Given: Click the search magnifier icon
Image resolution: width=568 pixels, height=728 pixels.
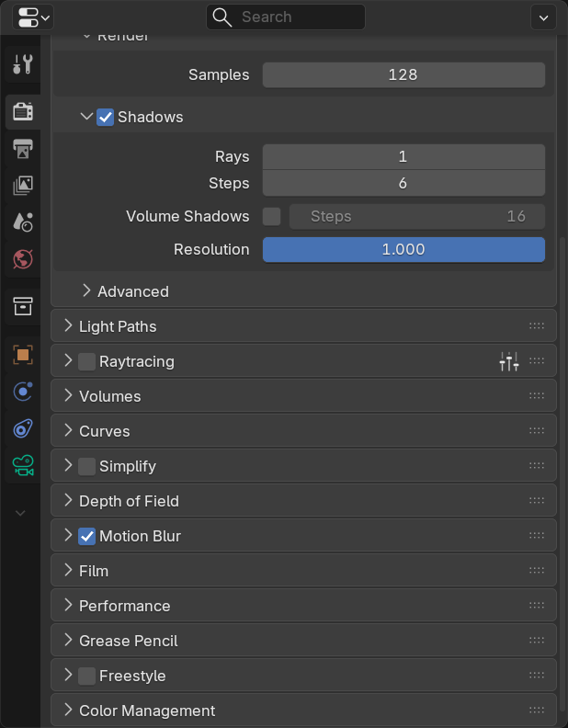Looking at the screenshot, I should tap(222, 17).
